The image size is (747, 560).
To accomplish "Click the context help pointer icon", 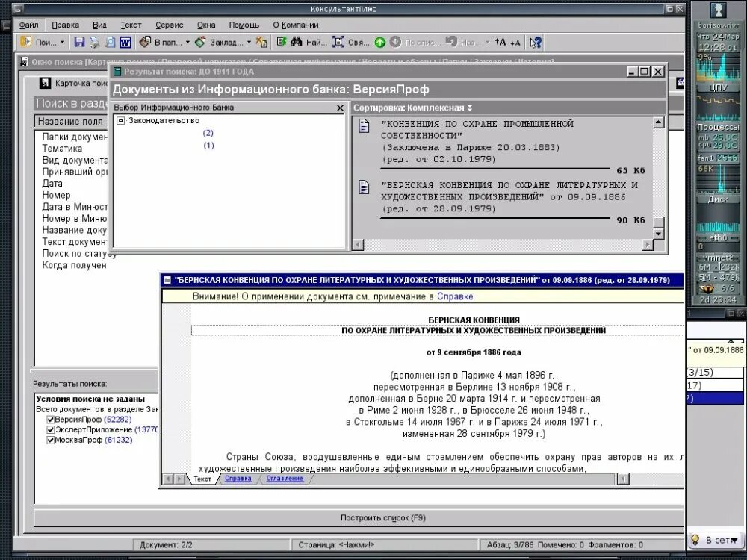I will (536, 43).
